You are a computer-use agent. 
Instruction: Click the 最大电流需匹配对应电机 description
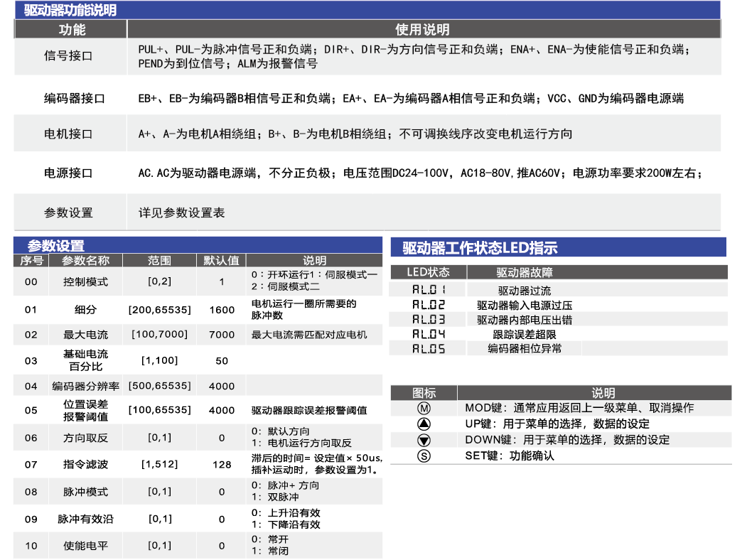click(x=309, y=335)
